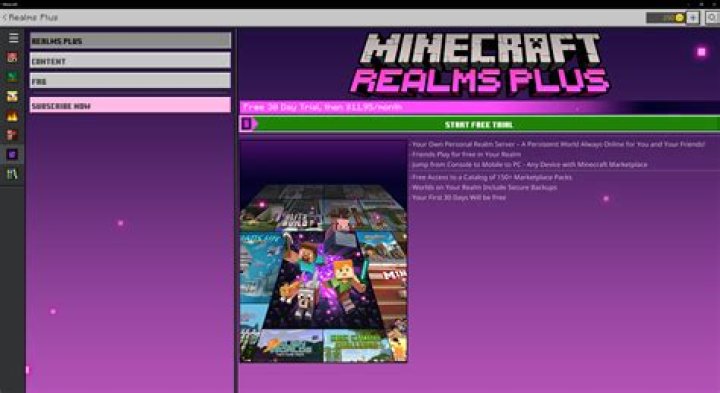Select the Realms Plus tab
Image resolution: width=720 pixels, height=393 pixels.
coord(130,41)
